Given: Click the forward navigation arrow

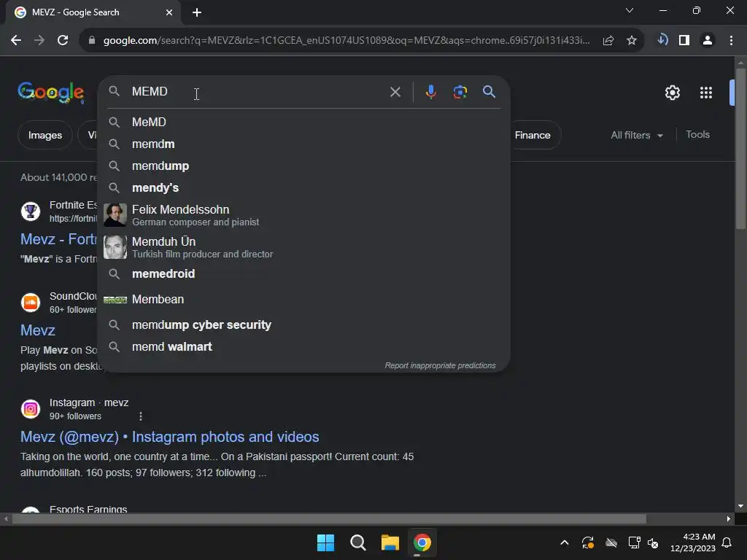Looking at the screenshot, I should click(39, 41).
